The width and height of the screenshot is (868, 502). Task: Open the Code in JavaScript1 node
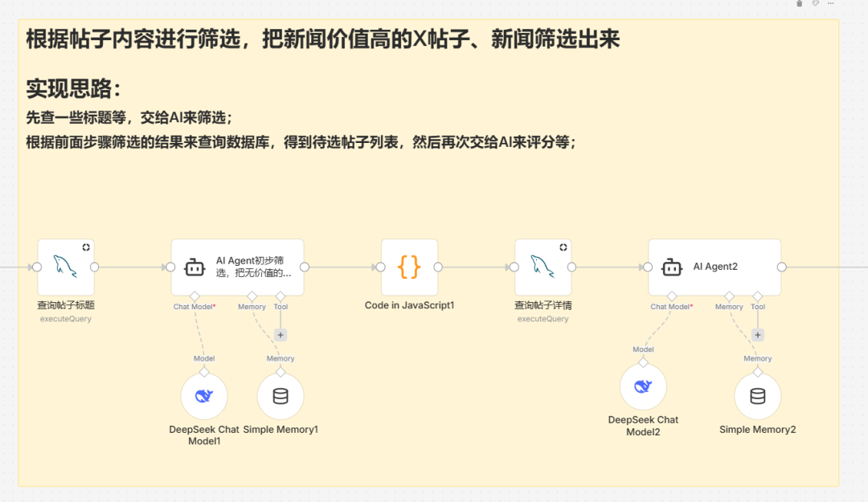coord(408,267)
